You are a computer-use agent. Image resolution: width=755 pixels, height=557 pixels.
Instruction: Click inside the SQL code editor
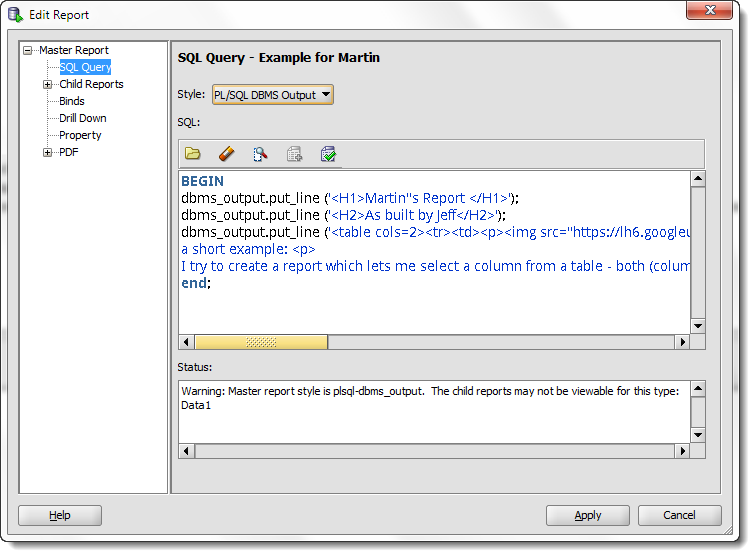coord(434,252)
